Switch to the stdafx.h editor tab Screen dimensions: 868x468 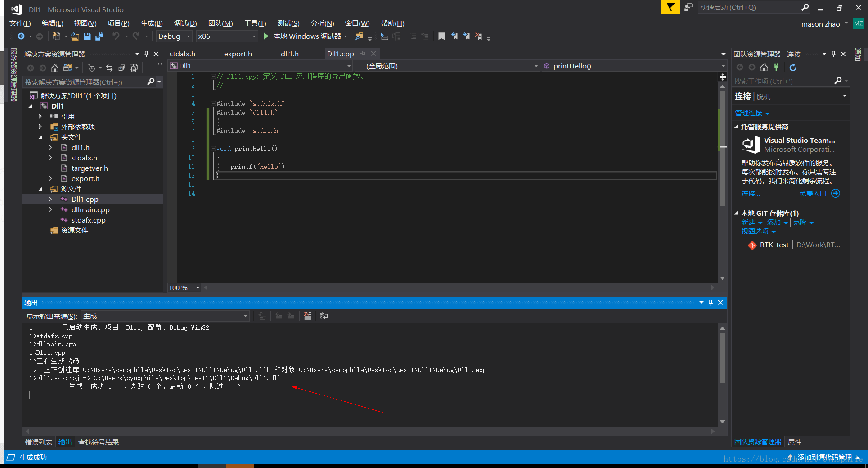[x=183, y=54]
